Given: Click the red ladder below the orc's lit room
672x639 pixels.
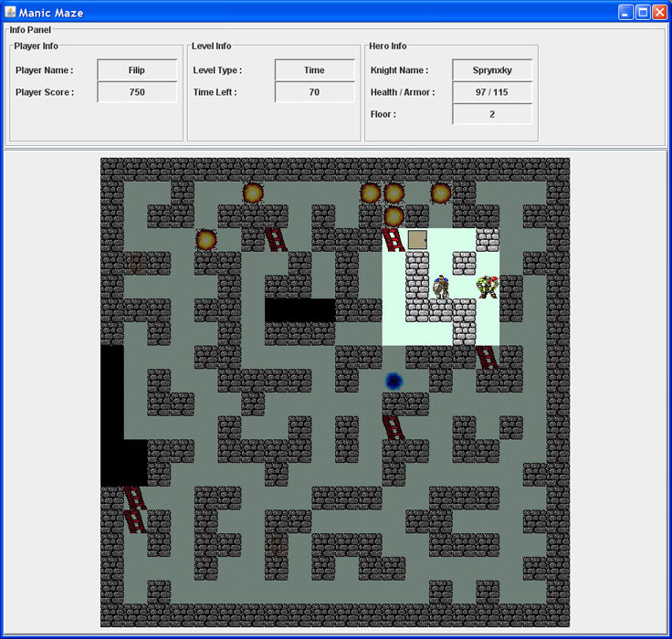Looking at the screenshot, I should 488,358.
